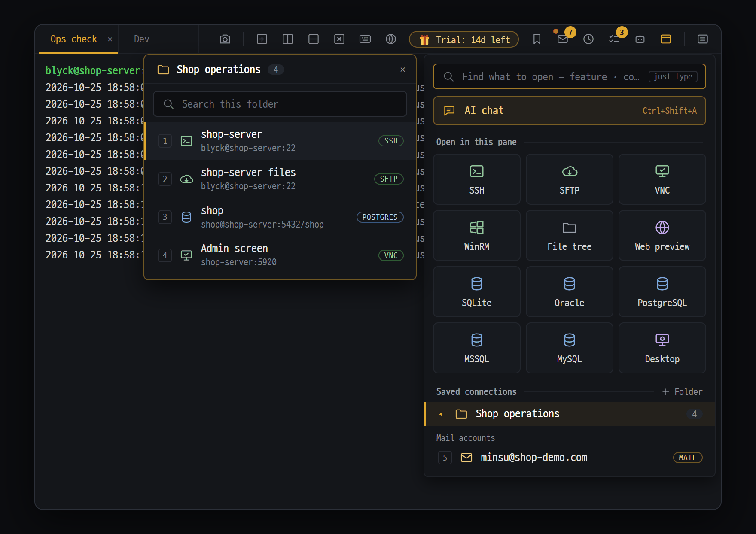The height and width of the screenshot is (534, 756).
Task: Open shop-server files SFTP connection
Action: coord(280,179)
